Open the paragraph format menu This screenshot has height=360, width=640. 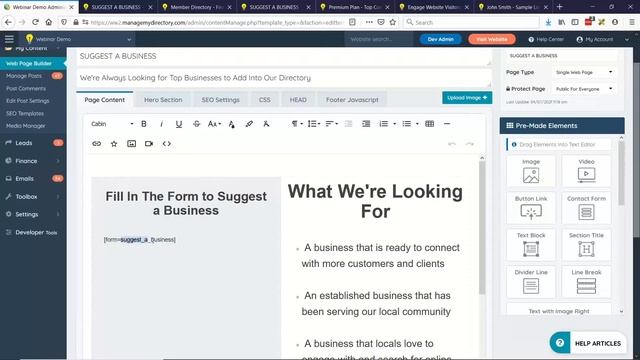tap(297, 124)
